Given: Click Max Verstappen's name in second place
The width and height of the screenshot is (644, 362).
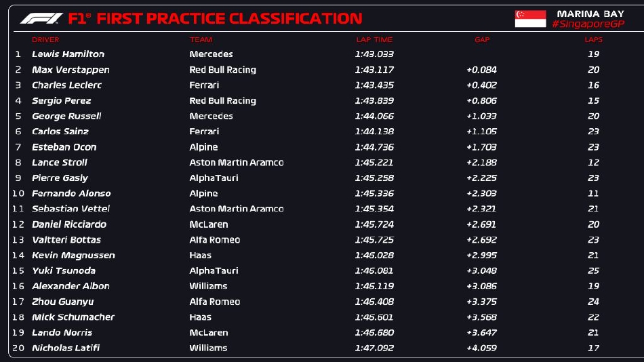Looking at the screenshot, I should point(71,70).
